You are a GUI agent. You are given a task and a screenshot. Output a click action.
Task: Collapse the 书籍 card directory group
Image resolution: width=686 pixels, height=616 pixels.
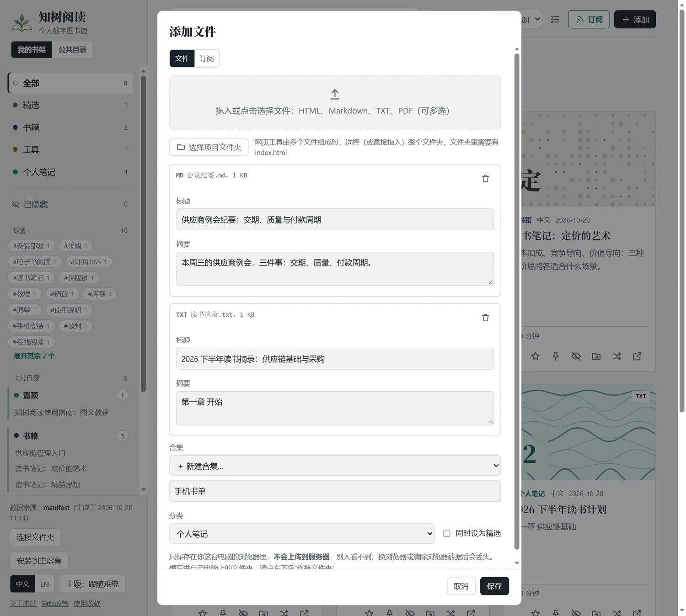point(70,436)
